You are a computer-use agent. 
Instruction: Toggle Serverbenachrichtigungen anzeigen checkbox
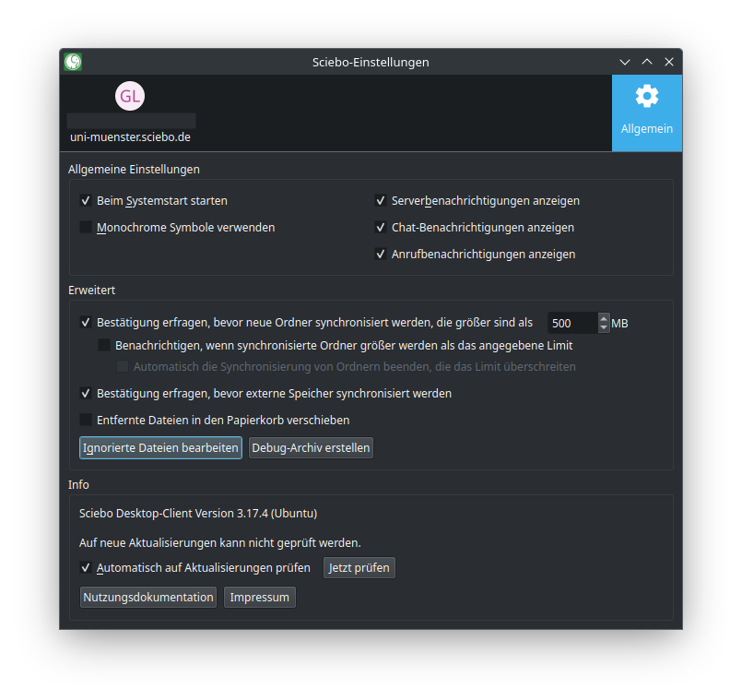381,200
